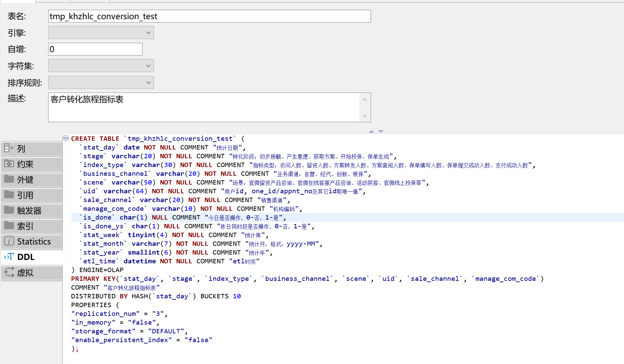Click the `business_channel` column line
The width and height of the screenshot is (624, 364).
coord(225,174)
